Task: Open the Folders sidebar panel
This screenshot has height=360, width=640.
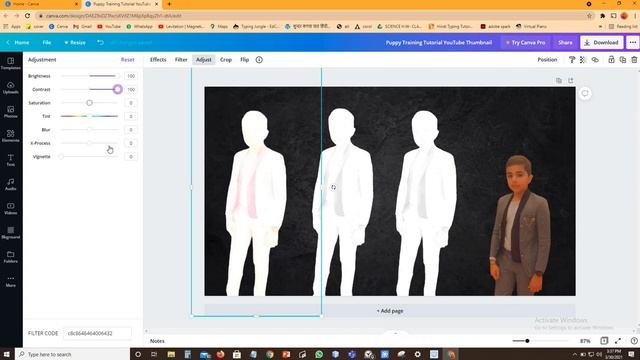Action: [x=11, y=257]
